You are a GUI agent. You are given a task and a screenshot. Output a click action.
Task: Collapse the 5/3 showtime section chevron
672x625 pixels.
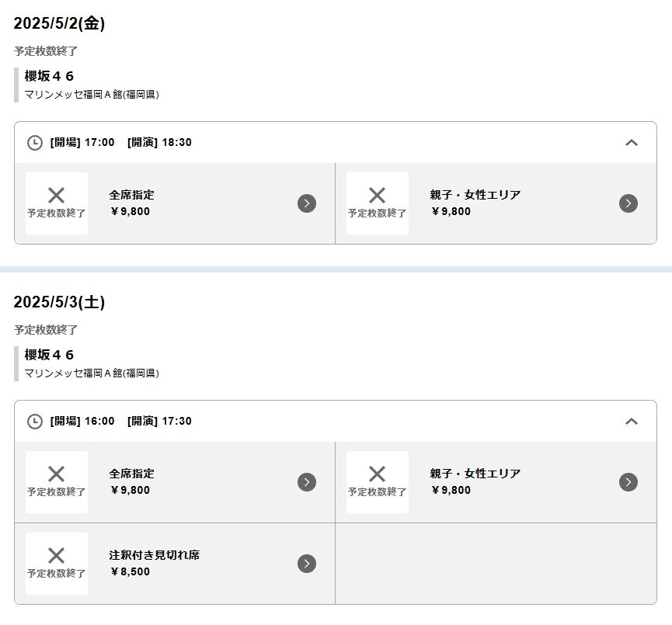click(x=632, y=422)
